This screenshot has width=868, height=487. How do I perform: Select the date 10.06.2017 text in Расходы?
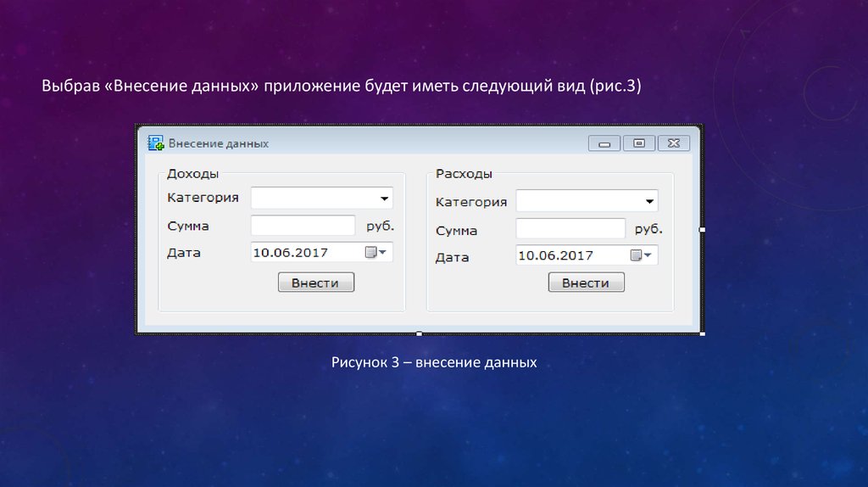(555, 255)
